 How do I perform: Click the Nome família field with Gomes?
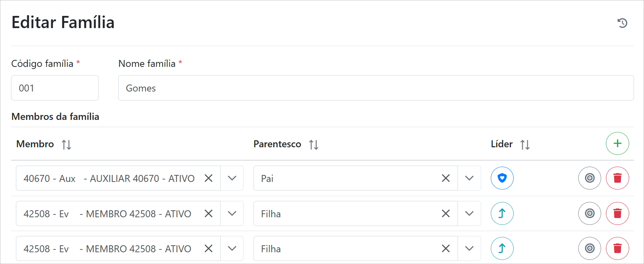point(376,88)
